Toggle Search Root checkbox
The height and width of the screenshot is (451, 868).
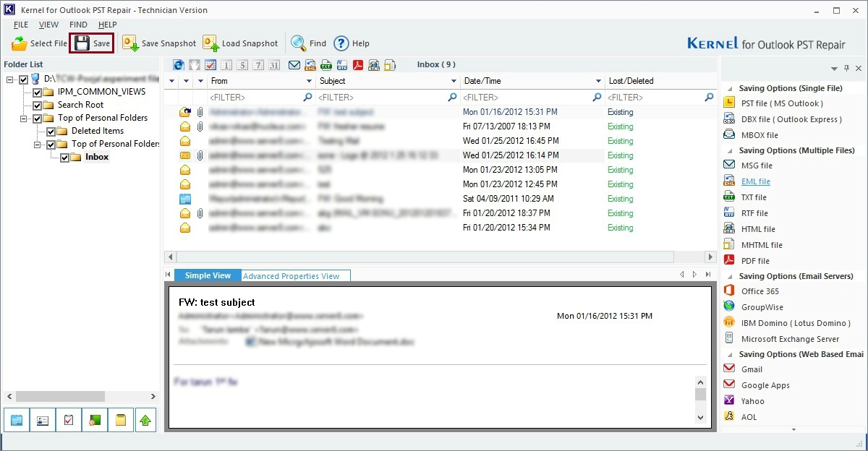point(38,106)
